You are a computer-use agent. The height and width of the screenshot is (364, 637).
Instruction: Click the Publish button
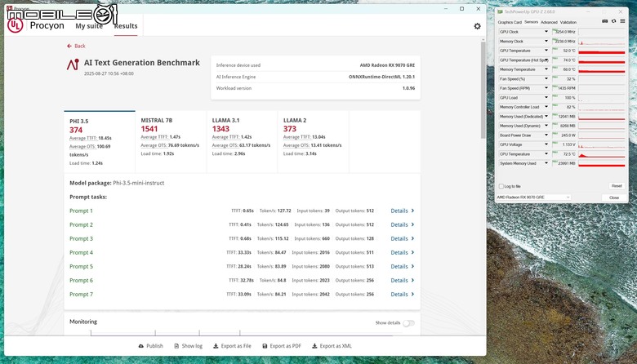151,346
